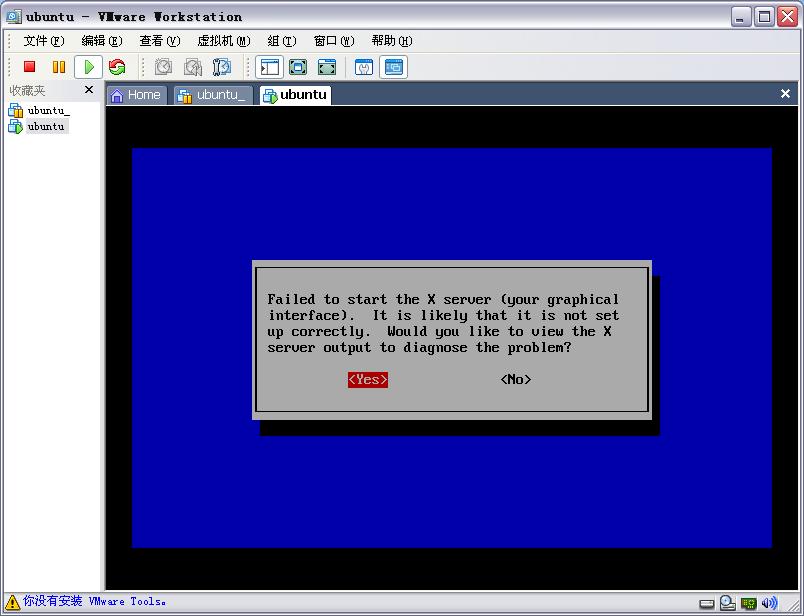The image size is (804, 616).
Task: Click the network adapter status icon
Action: coord(749,603)
